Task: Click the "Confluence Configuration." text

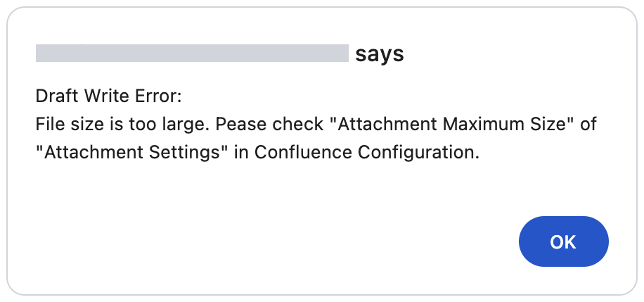Action: click(x=366, y=153)
